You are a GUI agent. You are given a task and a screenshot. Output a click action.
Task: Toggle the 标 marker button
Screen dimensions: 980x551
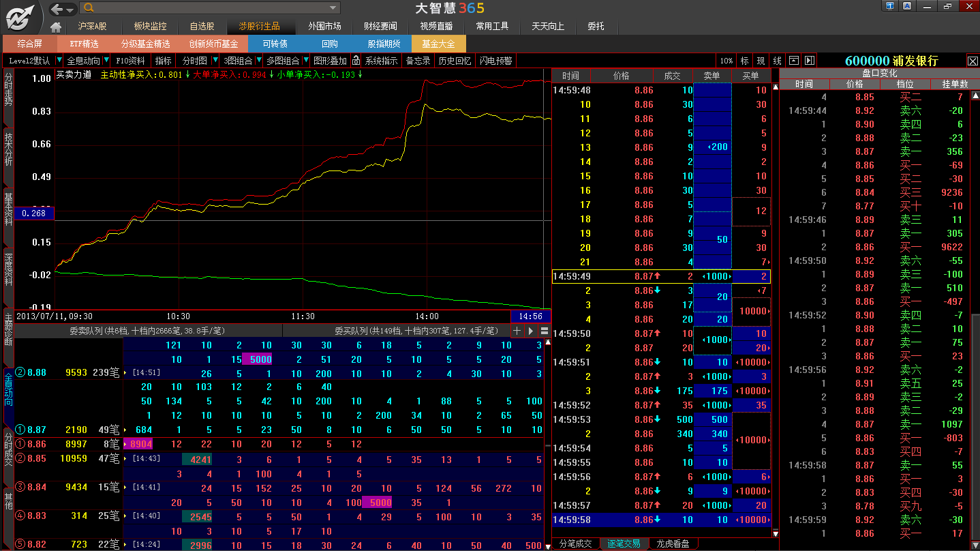point(744,61)
